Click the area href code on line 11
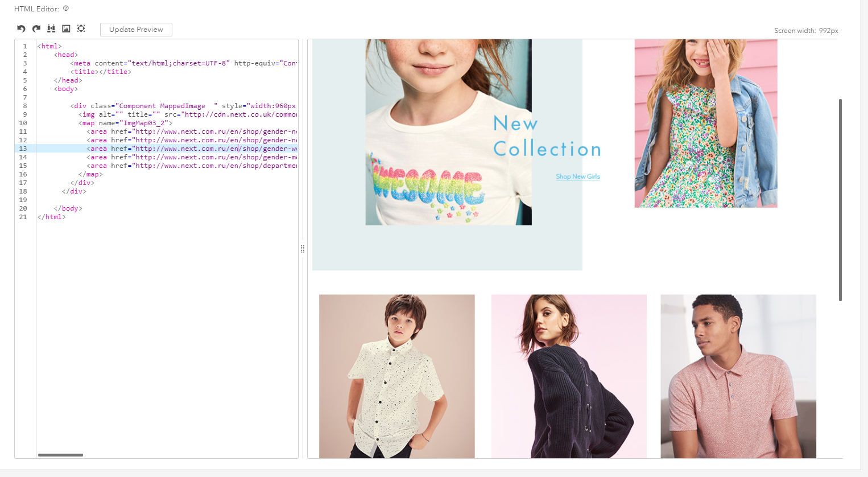The width and height of the screenshot is (868, 477). [192, 131]
